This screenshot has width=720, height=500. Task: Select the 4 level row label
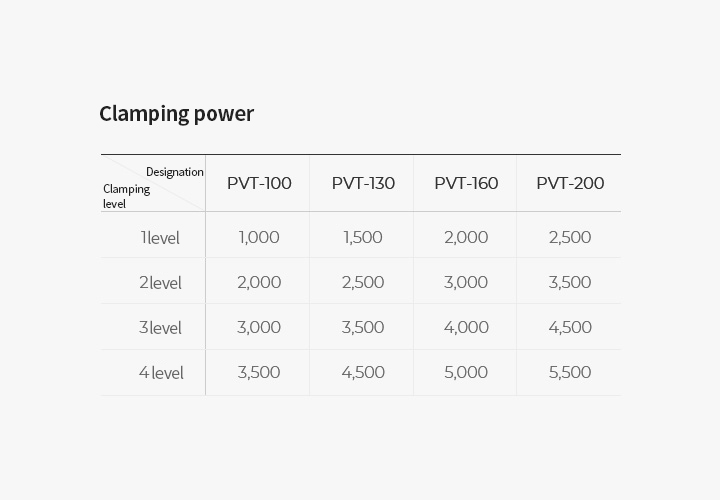(x=160, y=373)
